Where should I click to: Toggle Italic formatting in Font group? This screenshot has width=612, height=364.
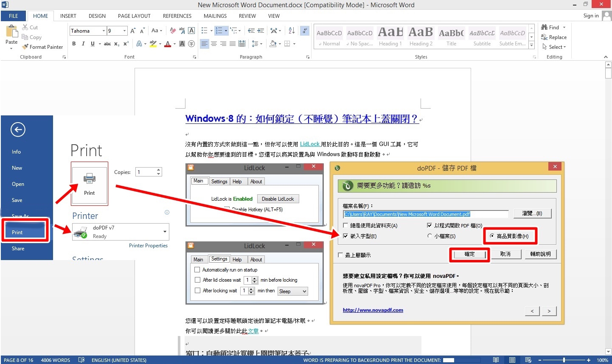[83, 44]
